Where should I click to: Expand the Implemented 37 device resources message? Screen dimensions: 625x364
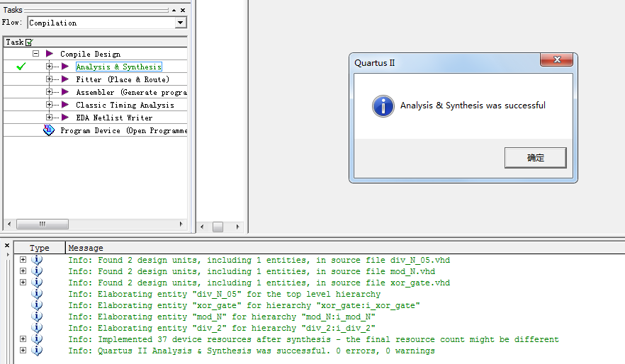click(23, 339)
